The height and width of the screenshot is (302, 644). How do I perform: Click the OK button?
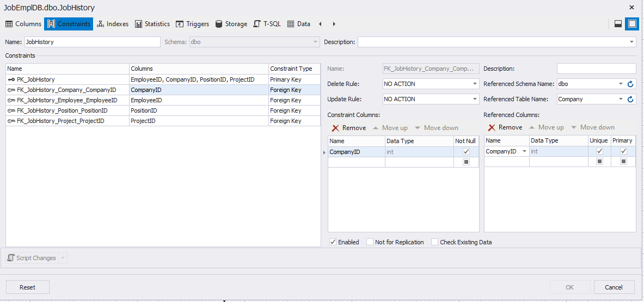[x=569, y=287]
